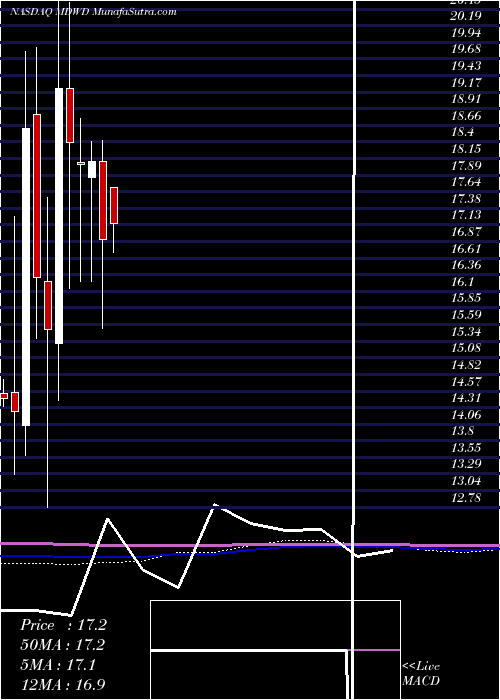The width and height of the screenshot is (500, 700).
Task: Click the 15.34 price axis label
Action: point(467,331)
